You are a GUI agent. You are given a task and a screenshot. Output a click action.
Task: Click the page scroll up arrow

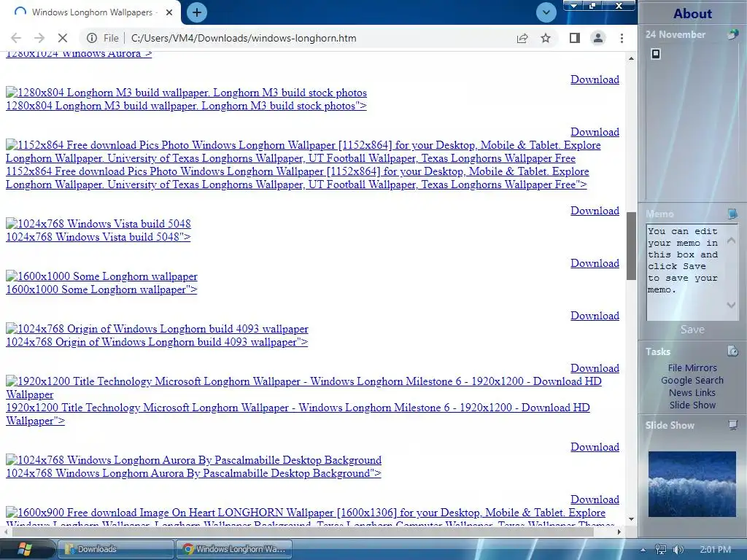[x=631, y=58]
